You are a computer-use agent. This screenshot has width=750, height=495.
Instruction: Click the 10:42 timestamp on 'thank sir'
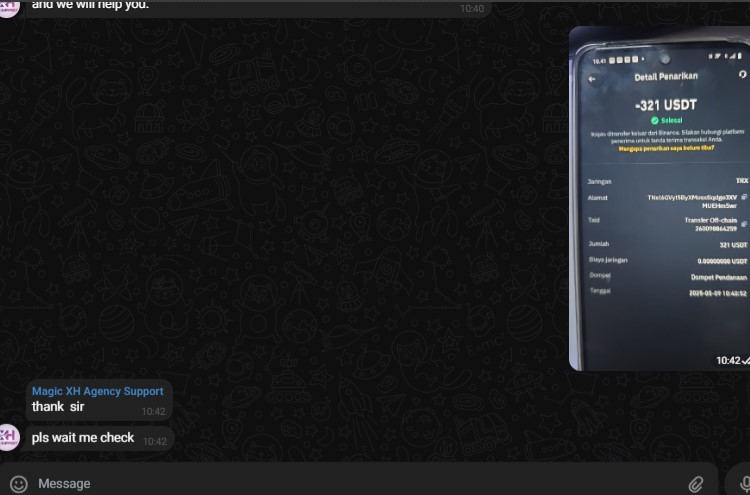click(x=153, y=411)
